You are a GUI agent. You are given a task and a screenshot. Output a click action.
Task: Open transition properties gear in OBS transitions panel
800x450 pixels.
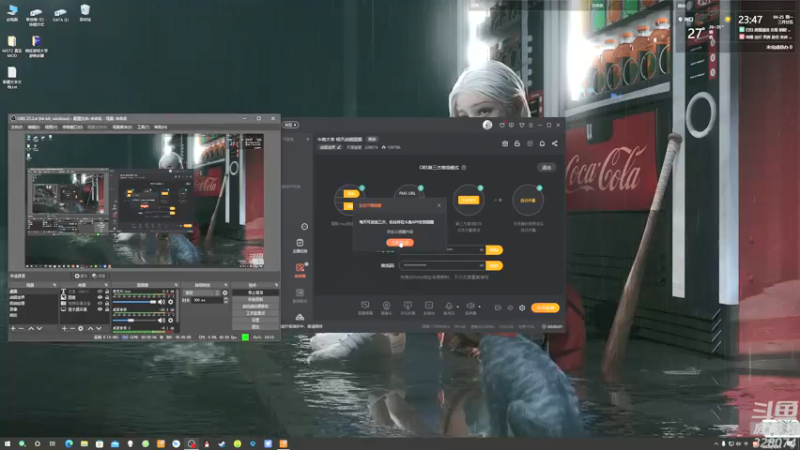pyautogui.click(x=225, y=293)
